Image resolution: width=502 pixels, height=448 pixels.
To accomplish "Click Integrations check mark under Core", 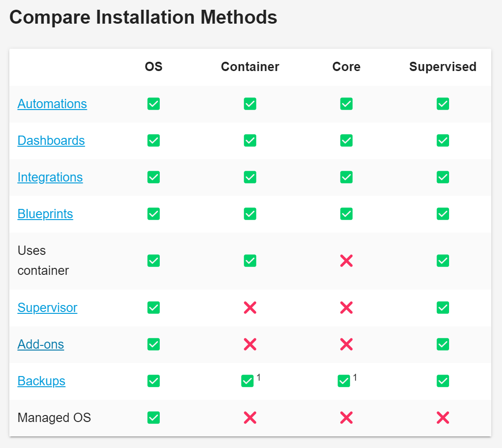I will (346, 177).
